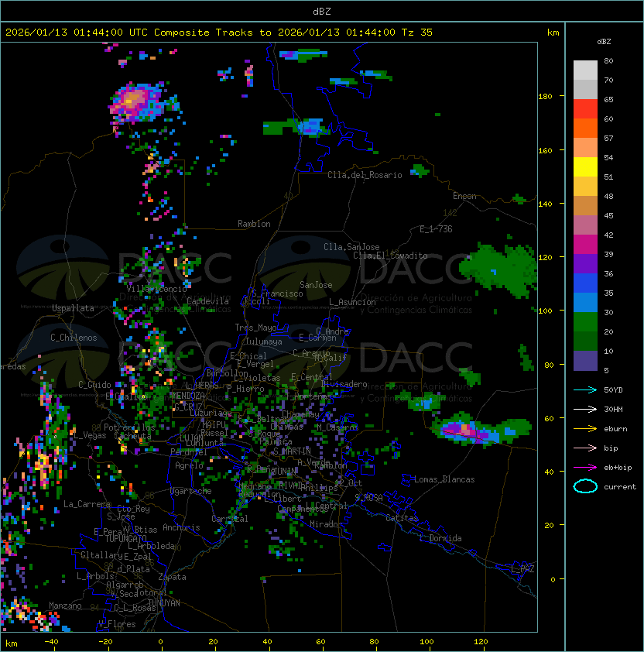Click the dBZ title at top center
This screenshot has height=652, width=644.
[x=322, y=11]
